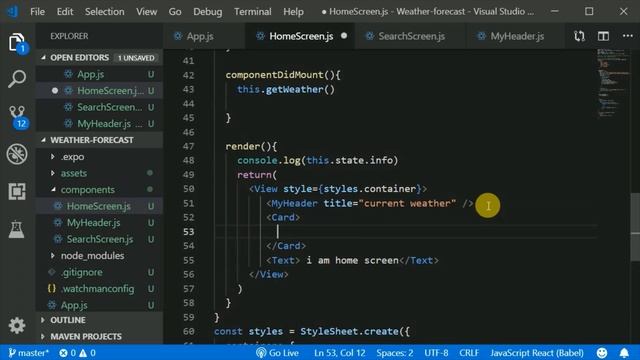This screenshot has width=640, height=360.
Task: Change end of line sequence CRLF
Action: pos(469,353)
